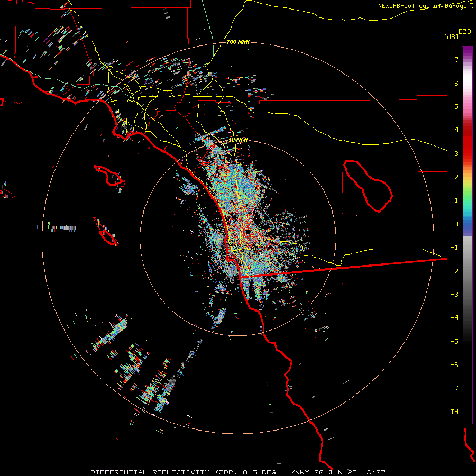Click the -7 value on color scale

click(x=454, y=388)
